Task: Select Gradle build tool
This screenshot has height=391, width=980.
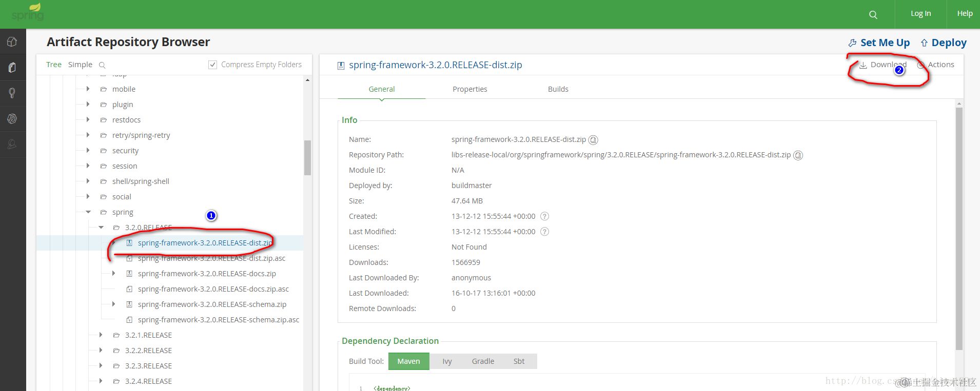Action: point(483,361)
